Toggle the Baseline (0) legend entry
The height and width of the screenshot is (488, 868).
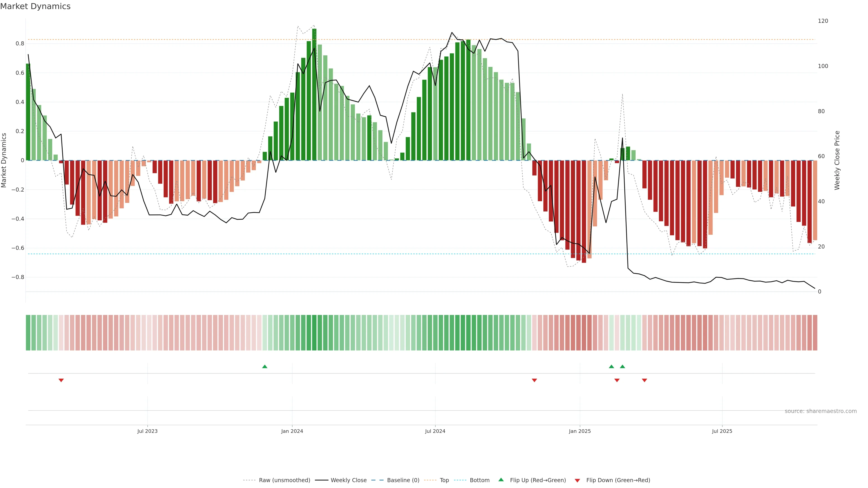403,480
